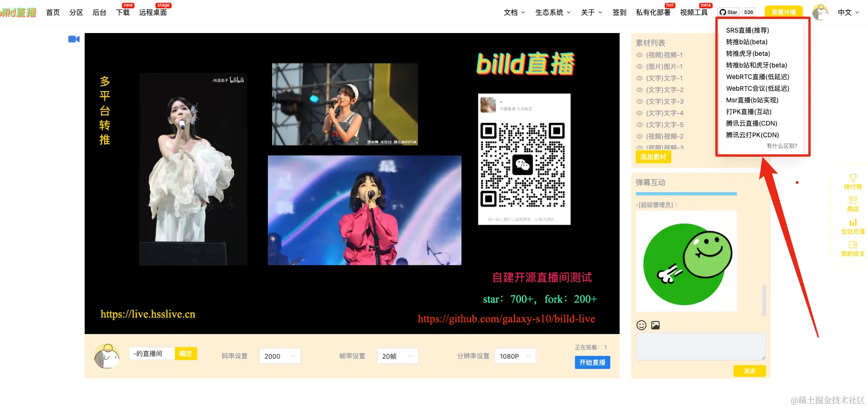Toggle visibility of (视频)视频-1

click(640, 55)
